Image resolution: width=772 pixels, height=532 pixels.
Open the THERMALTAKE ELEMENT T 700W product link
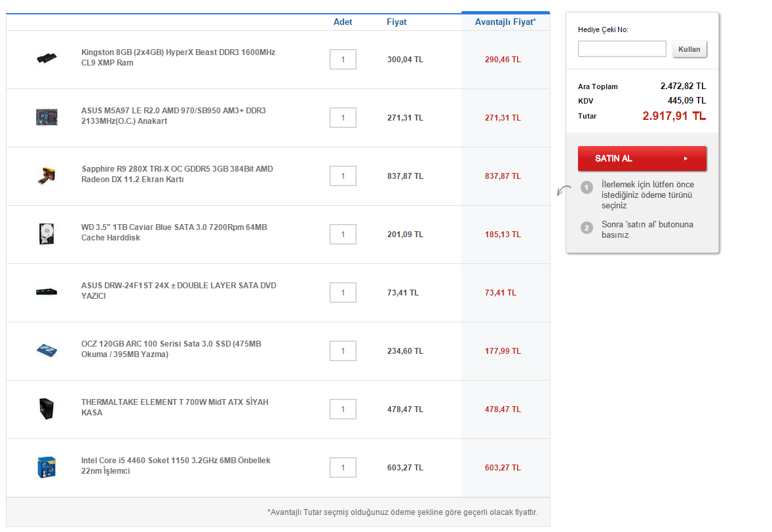pyautogui.click(x=174, y=408)
